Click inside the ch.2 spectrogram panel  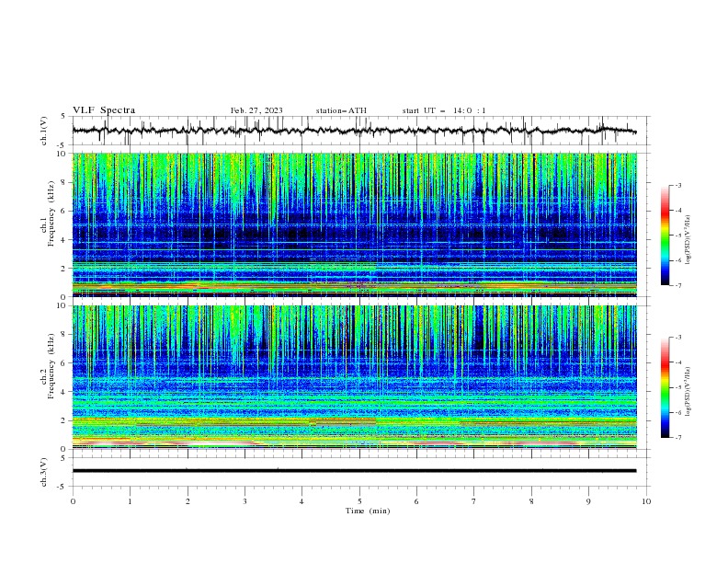(x=354, y=377)
